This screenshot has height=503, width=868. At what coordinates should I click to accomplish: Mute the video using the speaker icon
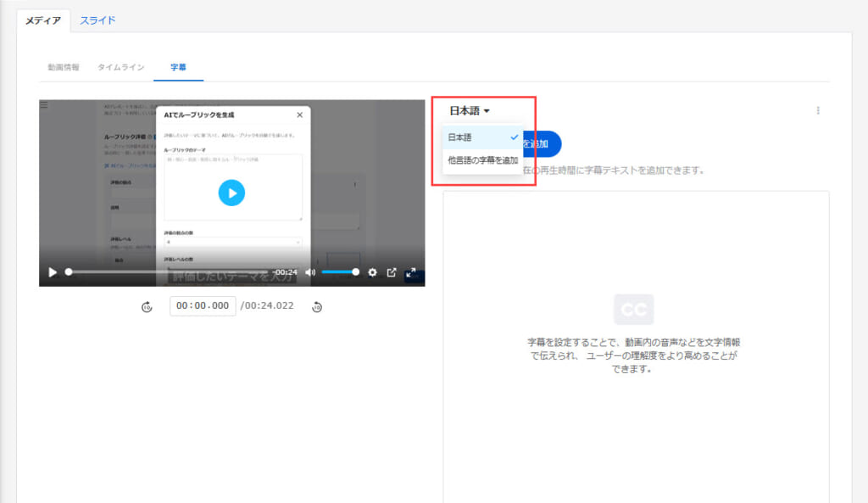click(310, 272)
